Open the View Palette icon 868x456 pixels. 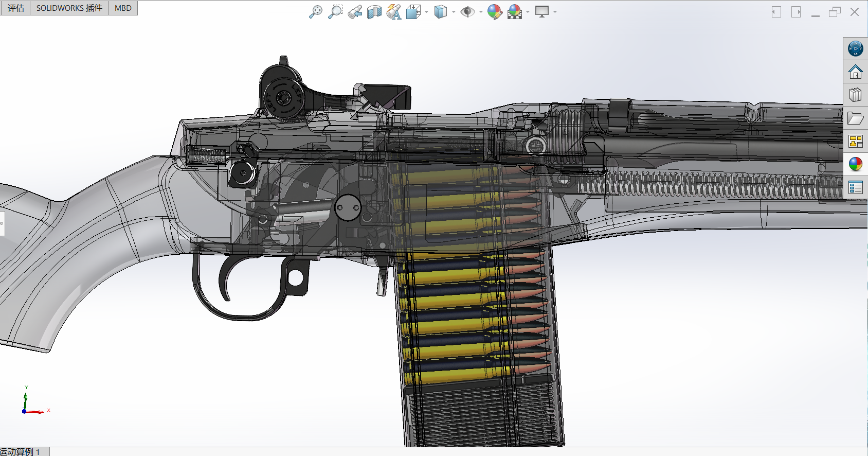[856, 141]
